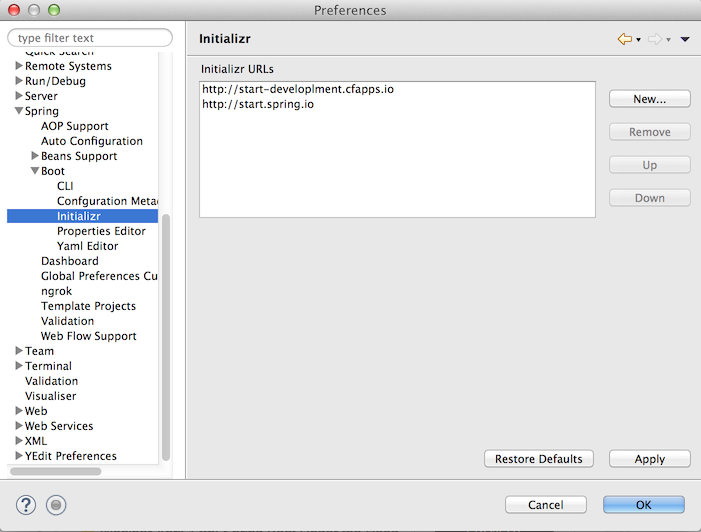Click the type filter text field
Viewport: 701px width, 532px height.
point(90,38)
